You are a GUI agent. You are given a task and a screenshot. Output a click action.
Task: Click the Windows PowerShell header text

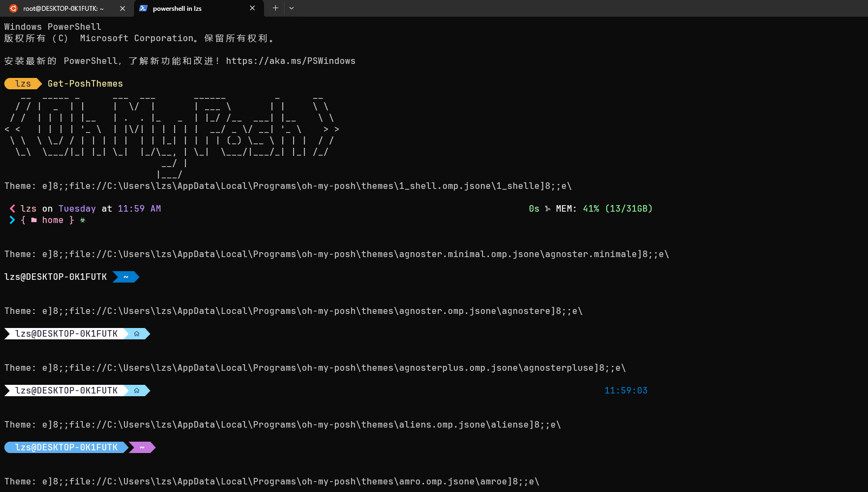pyautogui.click(x=53, y=27)
